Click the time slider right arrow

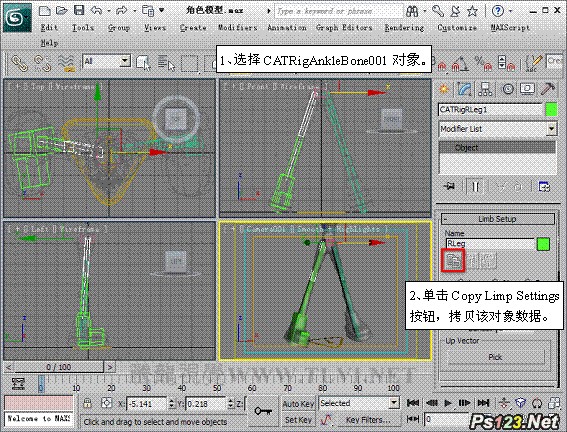[x=109, y=367]
